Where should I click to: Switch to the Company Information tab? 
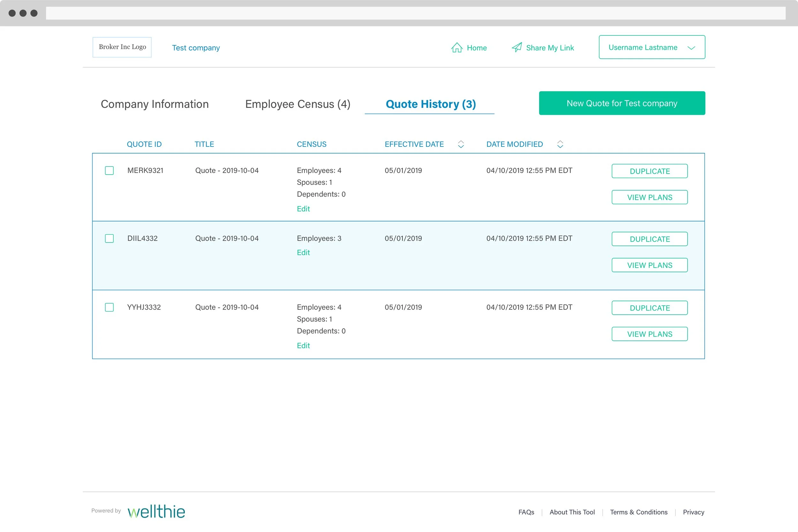pos(155,104)
